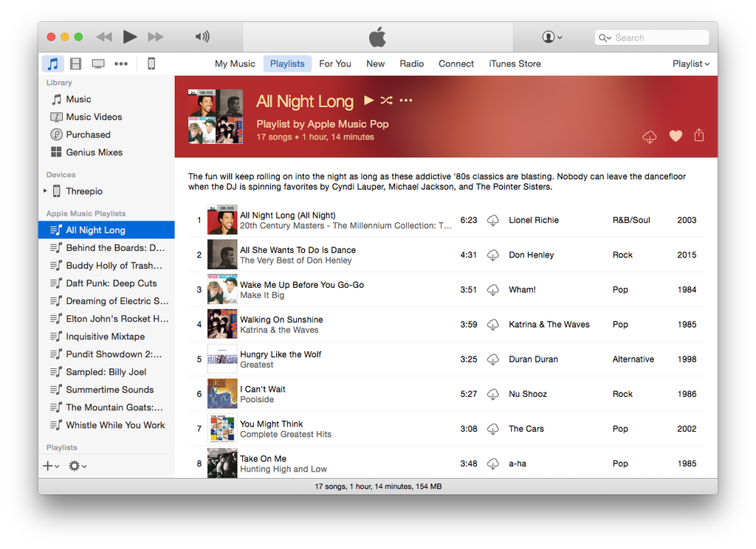Viewport: 756px width, 549px height.
Task: Select the Music library icon
Action: tap(52, 63)
